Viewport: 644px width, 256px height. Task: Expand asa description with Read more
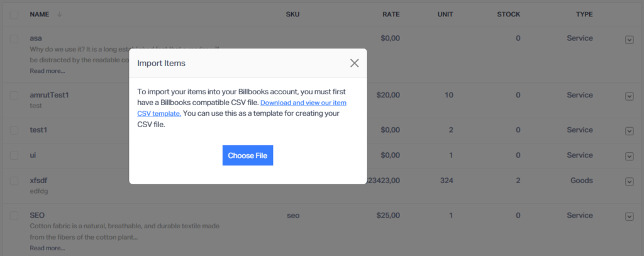point(47,70)
